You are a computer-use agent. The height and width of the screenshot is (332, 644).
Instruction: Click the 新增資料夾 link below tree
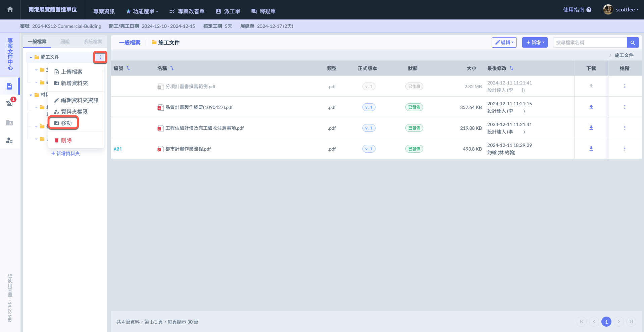[x=66, y=154]
